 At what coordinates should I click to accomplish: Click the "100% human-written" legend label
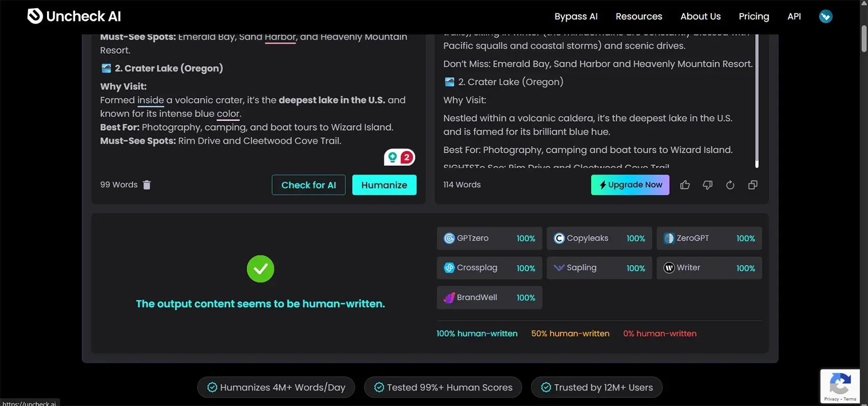(477, 333)
